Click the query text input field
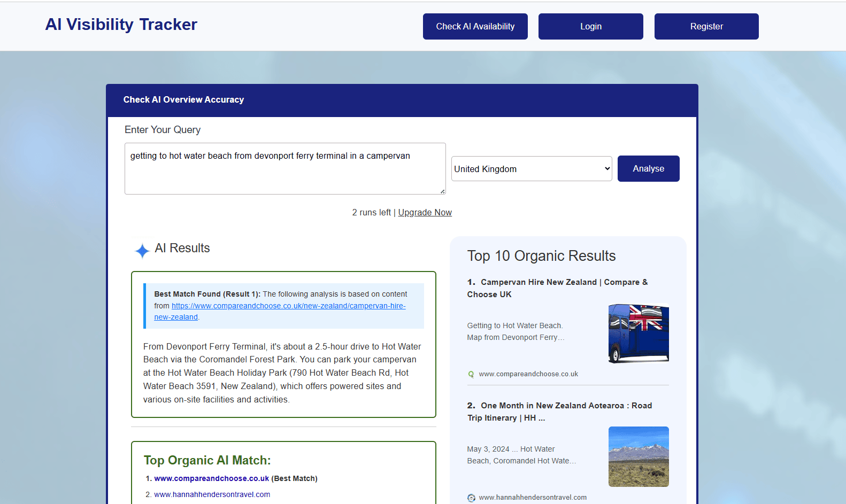Image resolution: width=846 pixels, height=504 pixels. coord(284,168)
